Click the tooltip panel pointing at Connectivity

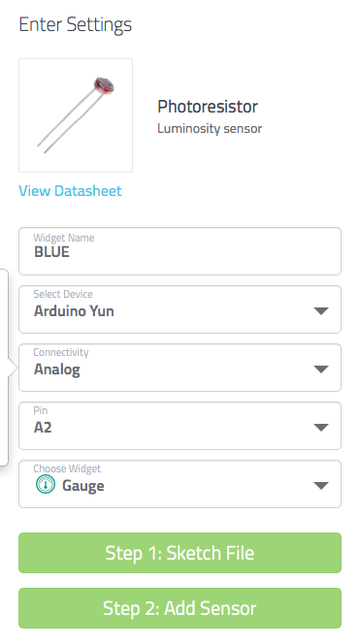[5, 368]
